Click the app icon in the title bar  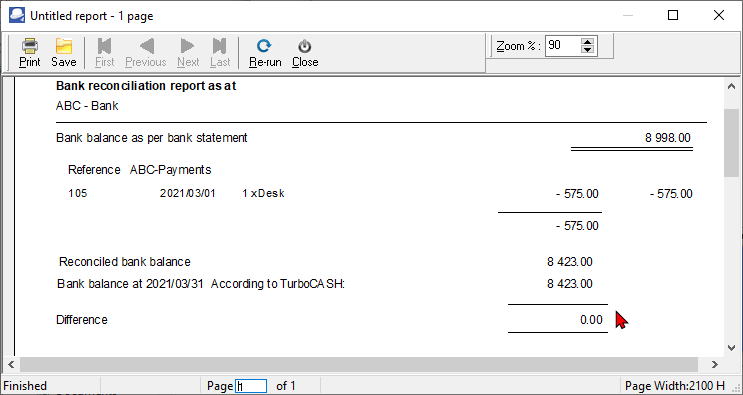tap(17, 16)
